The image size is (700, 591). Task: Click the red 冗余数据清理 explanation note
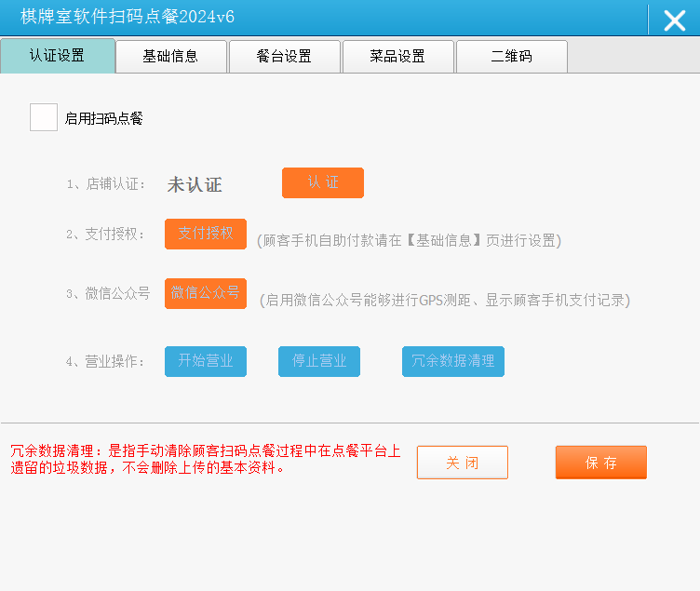(x=205, y=460)
